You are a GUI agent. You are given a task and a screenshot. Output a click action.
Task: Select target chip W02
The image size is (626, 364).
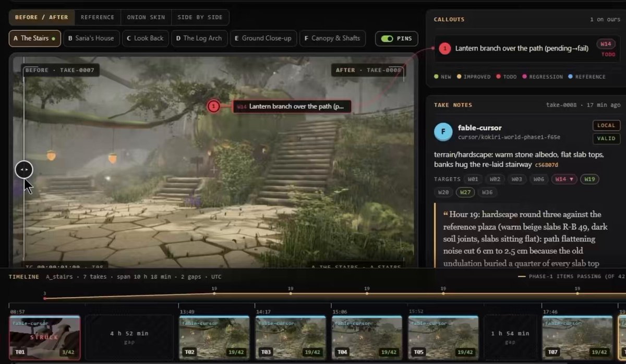tap(495, 179)
